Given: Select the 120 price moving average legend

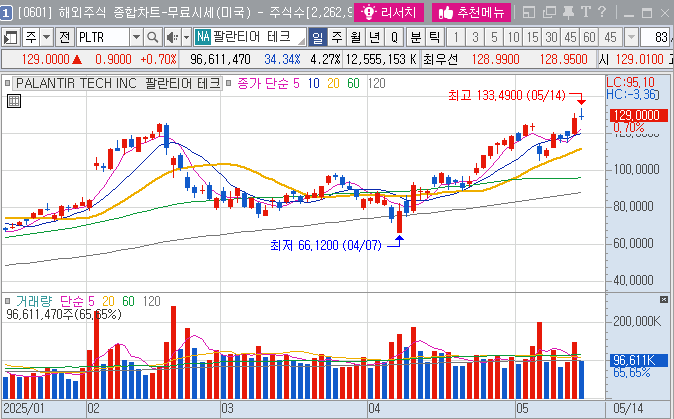Looking at the screenshot, I should [377, 83].
